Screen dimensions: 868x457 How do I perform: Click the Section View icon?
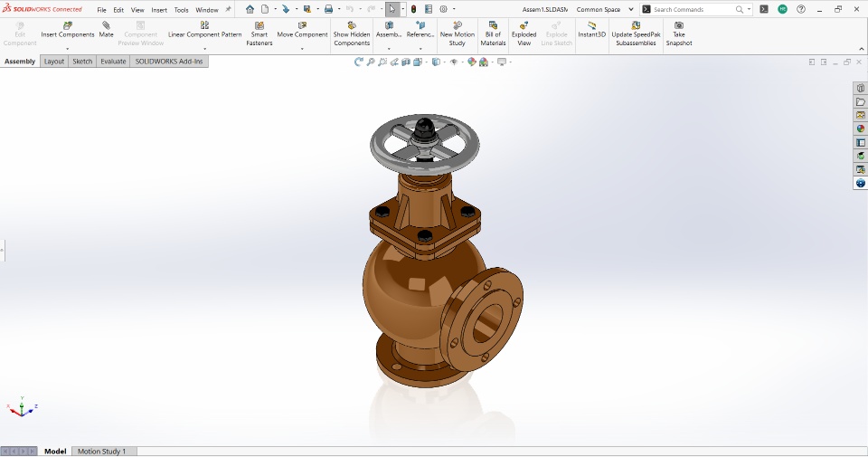[406, 62]
